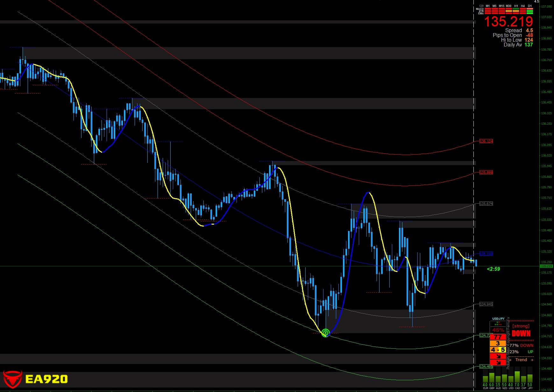Click the red M1 MACD cell
The image size is (554, 392).
(x=488, y=9)
